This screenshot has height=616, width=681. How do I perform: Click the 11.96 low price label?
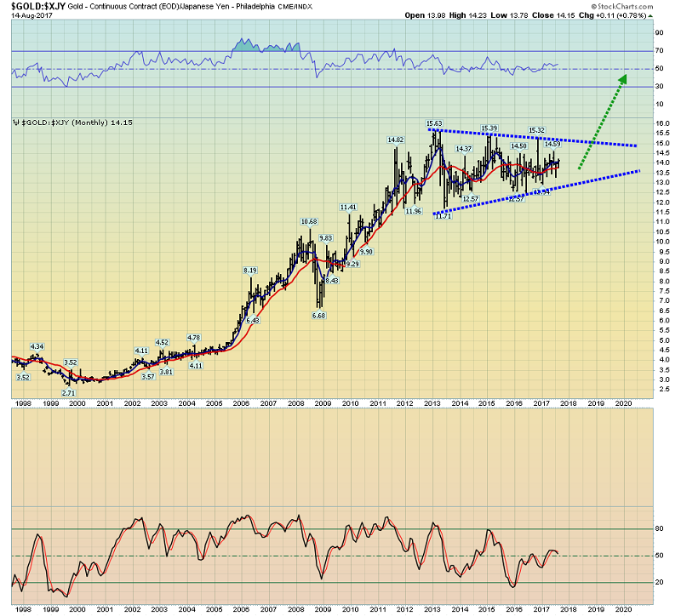coord(414,211)
